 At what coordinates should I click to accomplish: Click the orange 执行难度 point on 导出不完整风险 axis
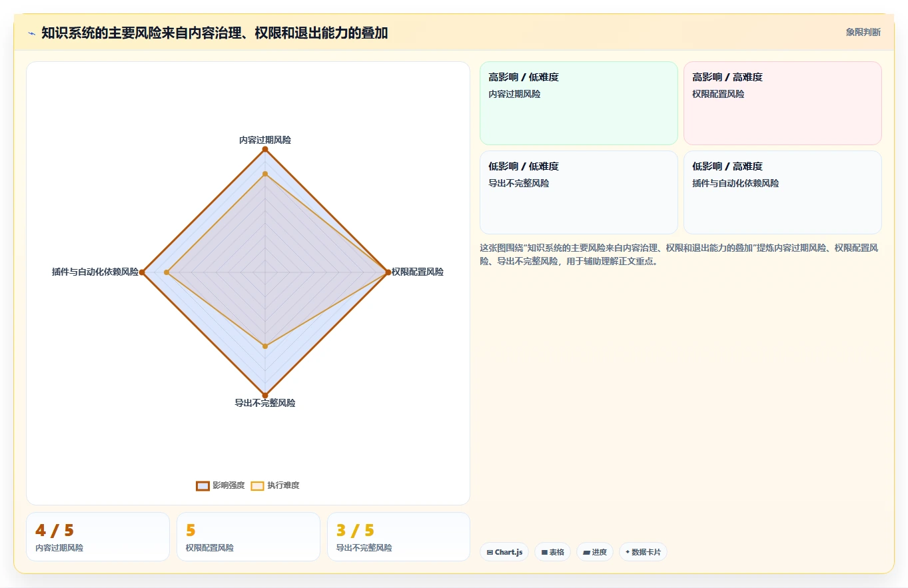click(265, 346)
